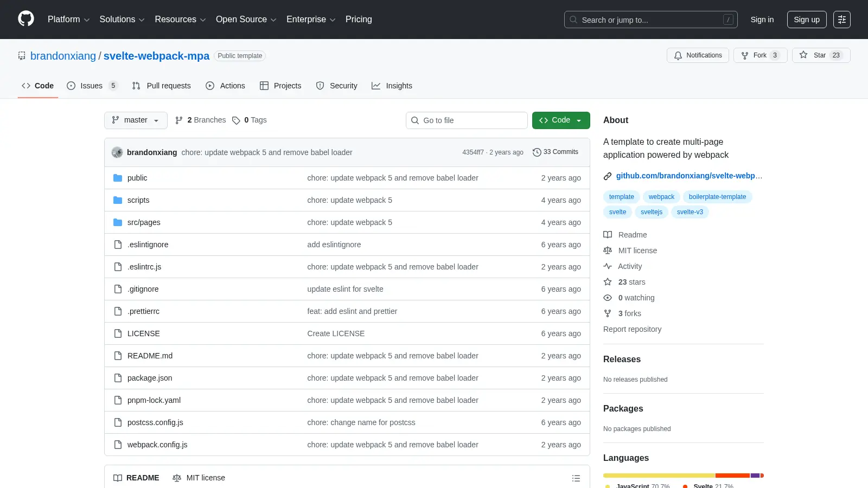The width and height of the screenshot is (868, 488).
Task: Click the Sign in link
Action: (762, 20)
